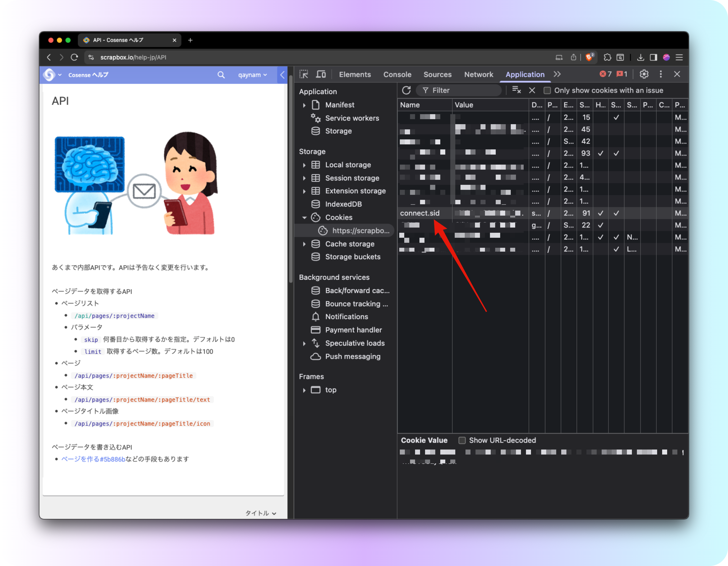The width and height of the screenshot is (728, 566).
Task: Delete the selected cookie
Action: pyautogui.click(x=532, y=90)
